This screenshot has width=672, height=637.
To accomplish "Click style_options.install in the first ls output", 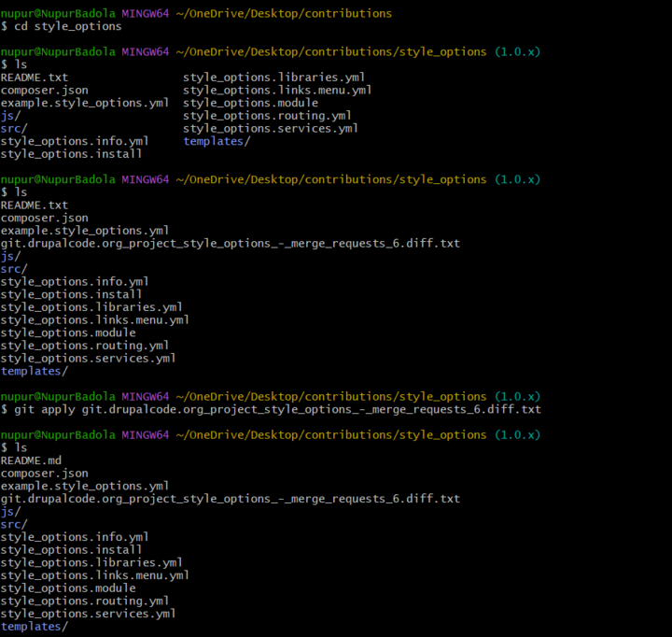I will point(72,153).
